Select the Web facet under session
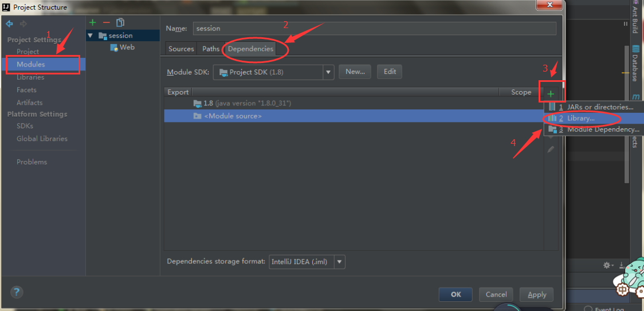644x311 pixels. (x=123, y=47)
